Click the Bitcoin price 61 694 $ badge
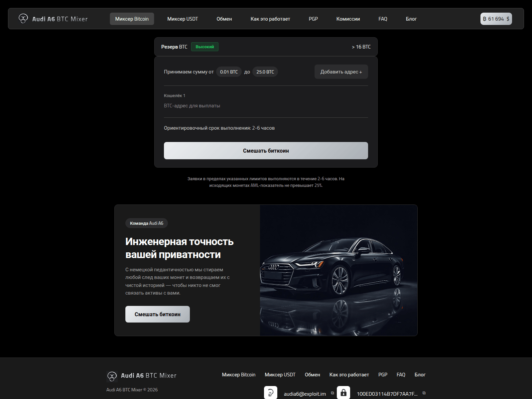 (x=496, y=19)
